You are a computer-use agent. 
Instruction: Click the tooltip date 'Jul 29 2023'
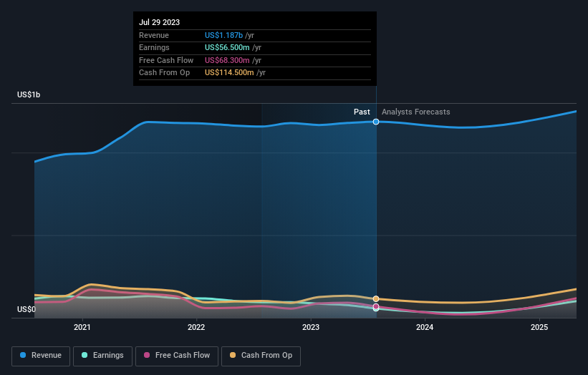[x=160, y=22]
